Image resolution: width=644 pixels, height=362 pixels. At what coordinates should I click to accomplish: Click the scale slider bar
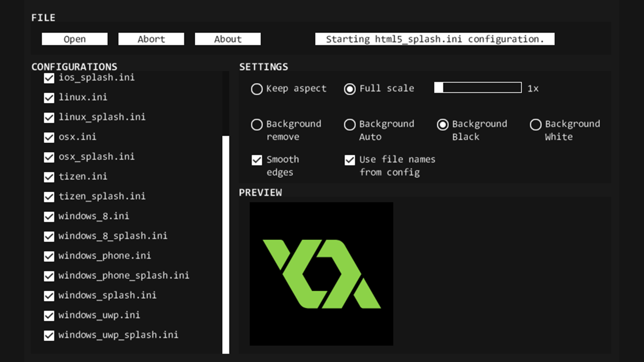pyautogui.click(x=478, y=88)
